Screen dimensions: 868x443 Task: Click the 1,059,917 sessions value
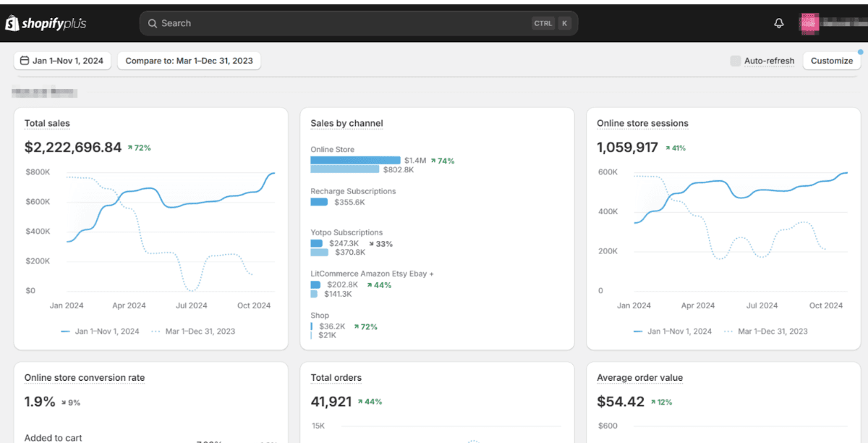[x=627, y=148]
